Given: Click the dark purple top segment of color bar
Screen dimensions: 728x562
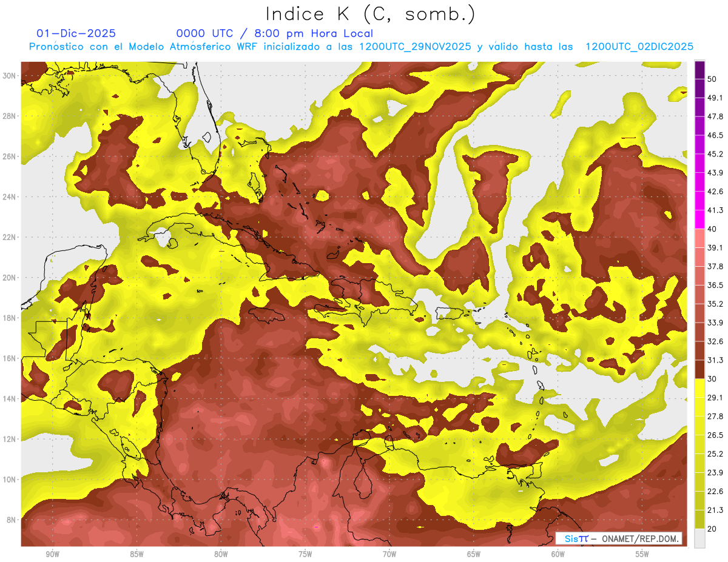Looking at the screenshot, I should tap(700, 70).
